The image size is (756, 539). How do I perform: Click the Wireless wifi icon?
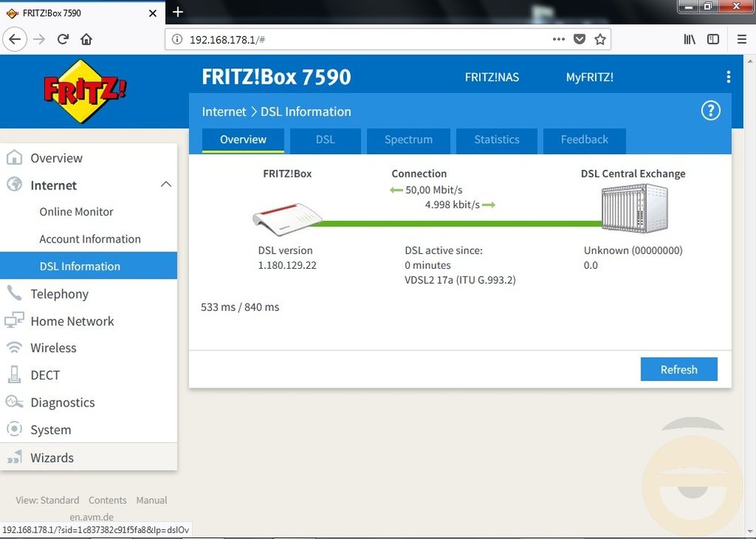pyautogui.click(x=14, y=347)
